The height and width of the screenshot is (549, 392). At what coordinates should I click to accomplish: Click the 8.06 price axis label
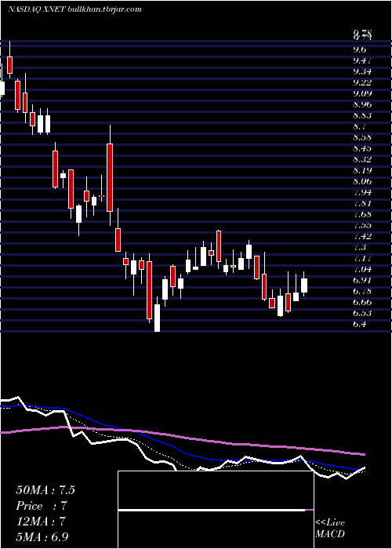coord(362,181)
